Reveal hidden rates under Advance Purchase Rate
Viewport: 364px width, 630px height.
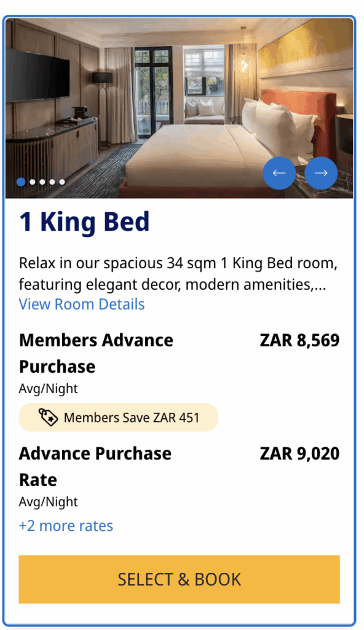pos(66,525)
